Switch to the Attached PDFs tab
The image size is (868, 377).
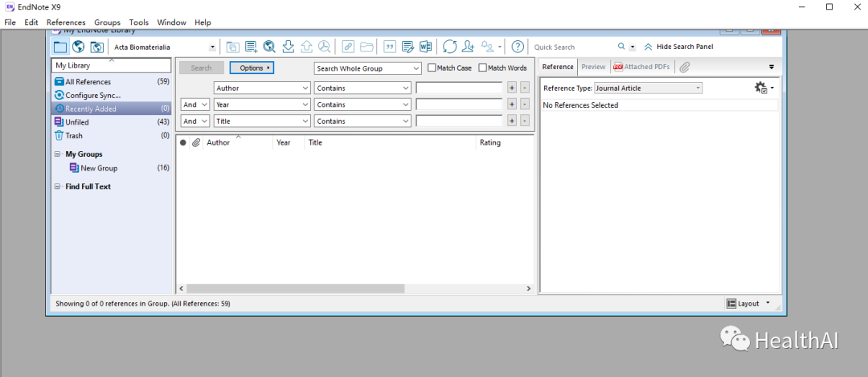click(x=641, y=67)
